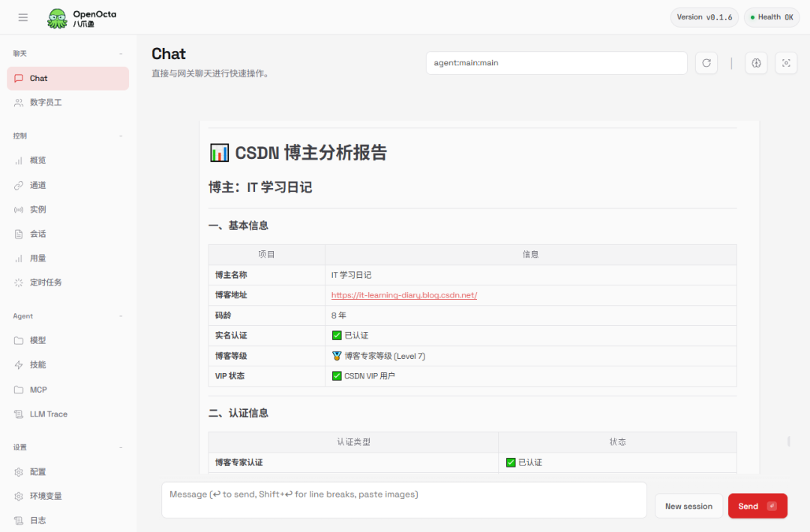Open 数字员工 in the sidebar
Viewport: 810px width, 532px height.
click(x=46, y=103)
